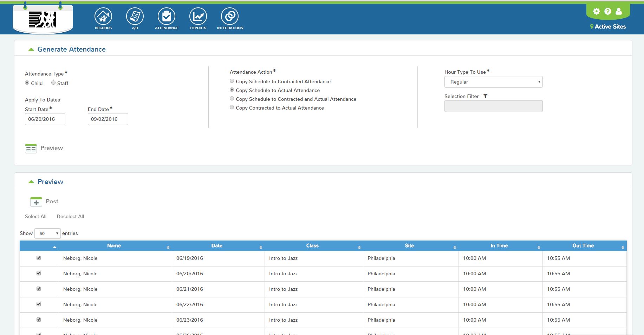Select Child attendance type

pyautogui.click(x=27, y=83)
